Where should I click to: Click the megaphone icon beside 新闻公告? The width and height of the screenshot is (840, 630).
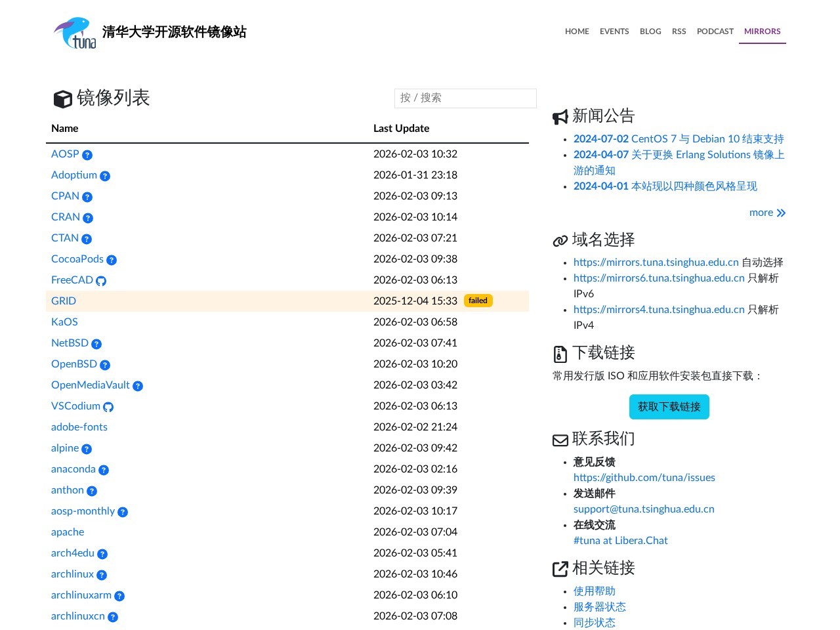560,116
